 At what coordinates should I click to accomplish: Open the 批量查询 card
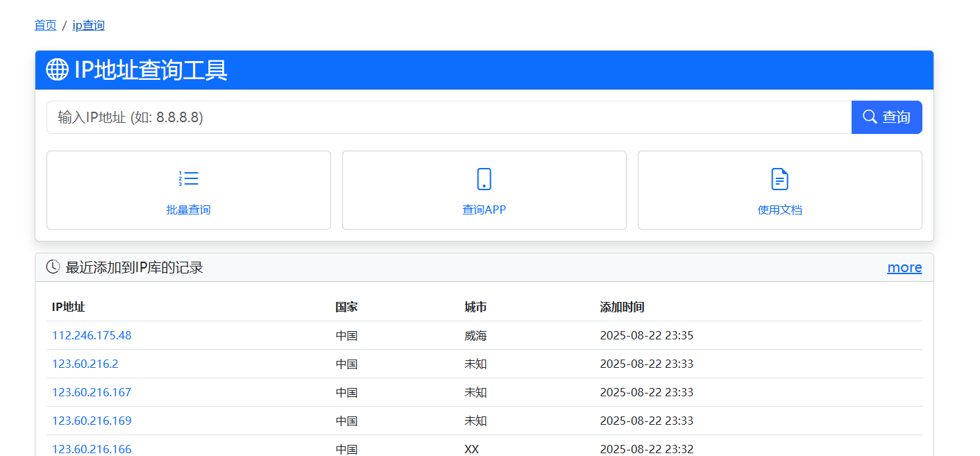(x=189, y=191)
